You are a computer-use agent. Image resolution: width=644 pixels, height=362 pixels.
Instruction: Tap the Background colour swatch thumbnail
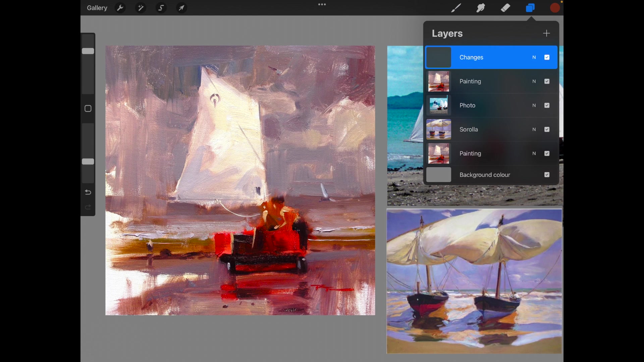pyautogui.click(x=439, y=175)
